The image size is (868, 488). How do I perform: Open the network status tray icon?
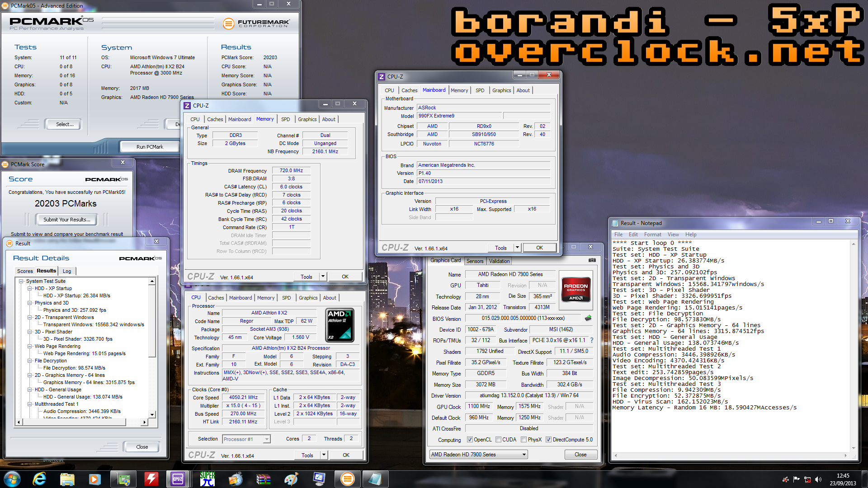[x=807, y=479]
